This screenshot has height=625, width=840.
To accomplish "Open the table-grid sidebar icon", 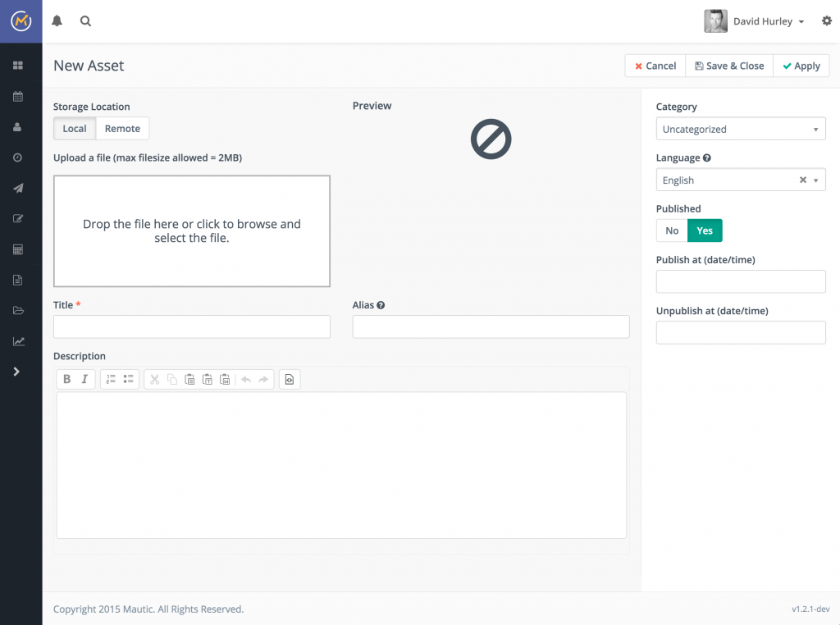I will tap(18, 249).
